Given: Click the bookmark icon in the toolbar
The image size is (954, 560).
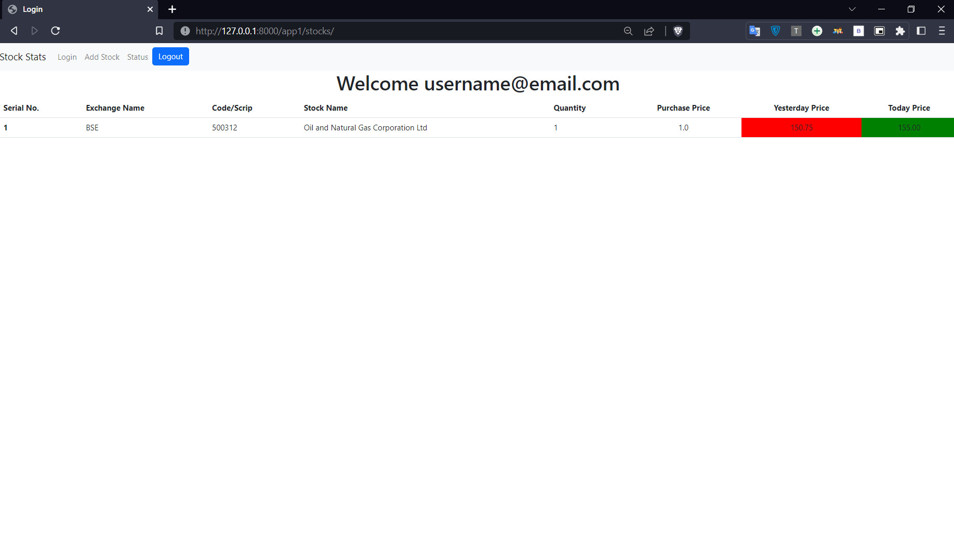Looking at the screenshot, I should point(159,31).
